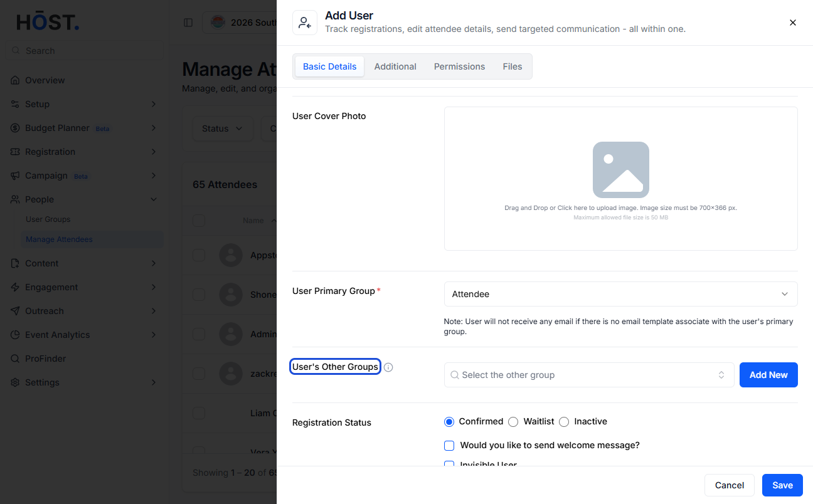The height and width of the screenshot is (504, 813).
Task: Tick the checkbox in the Appst row
Action: 199,255
